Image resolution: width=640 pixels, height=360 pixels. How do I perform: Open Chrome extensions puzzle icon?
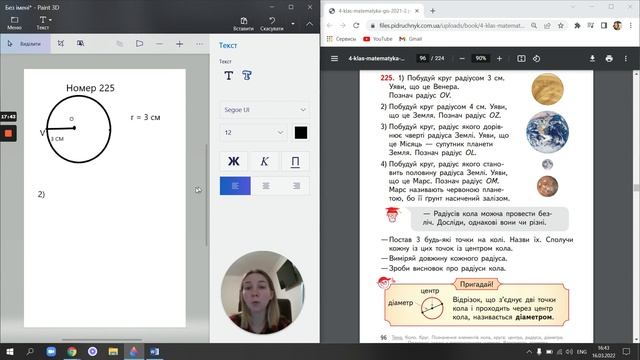pos(577,25)
